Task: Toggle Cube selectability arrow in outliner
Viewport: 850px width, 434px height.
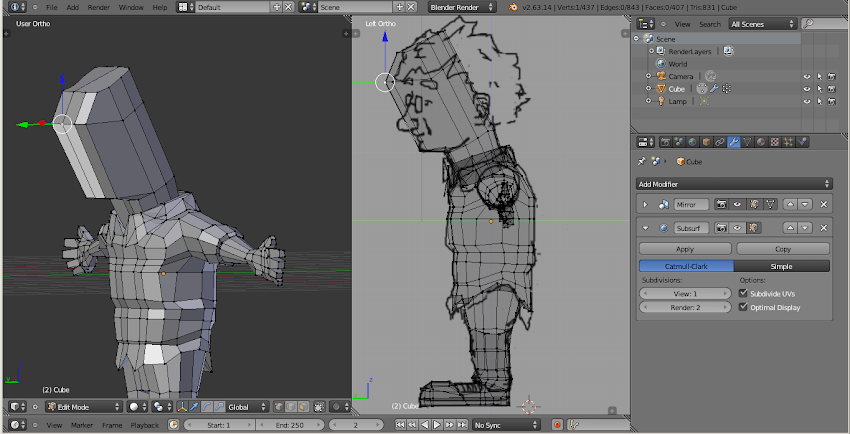Action: [x=819, y=89]
